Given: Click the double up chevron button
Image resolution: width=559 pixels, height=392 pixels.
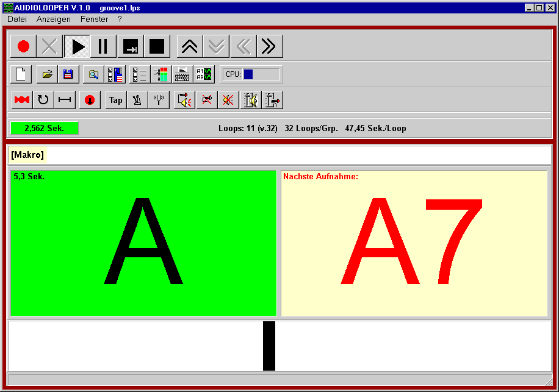Looking at the screenshot, I should [190, 46].
